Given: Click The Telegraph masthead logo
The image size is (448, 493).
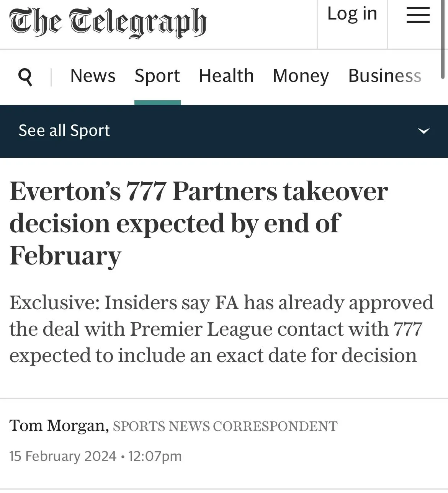Looking at the screenshot, I should (108, 22).
